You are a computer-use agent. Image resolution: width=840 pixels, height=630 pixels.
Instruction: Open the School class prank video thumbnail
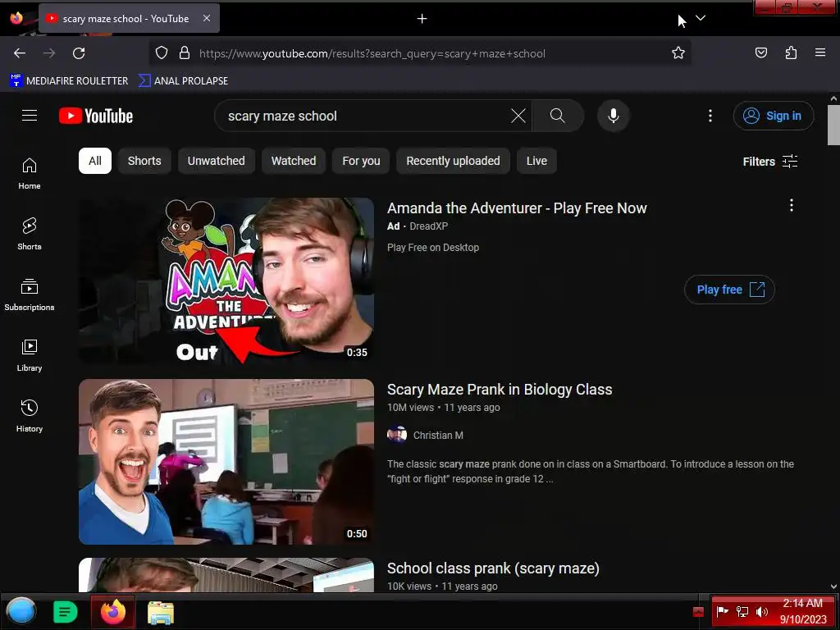click(x=226, y=575)
